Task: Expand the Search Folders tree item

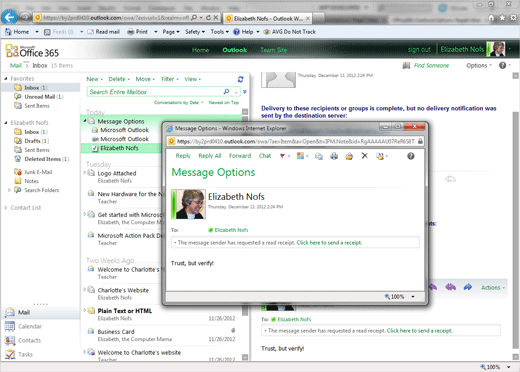Action: tap(9, 190)
